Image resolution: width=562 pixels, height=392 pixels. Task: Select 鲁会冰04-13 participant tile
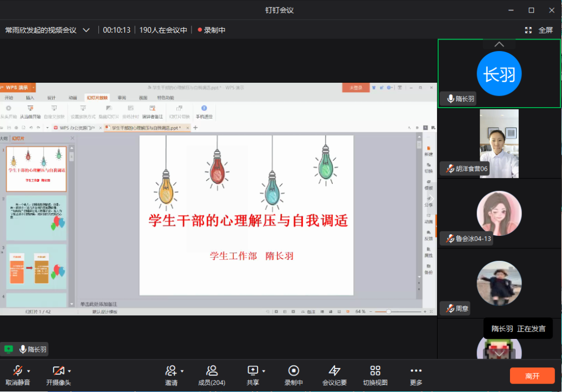point(499,213)
